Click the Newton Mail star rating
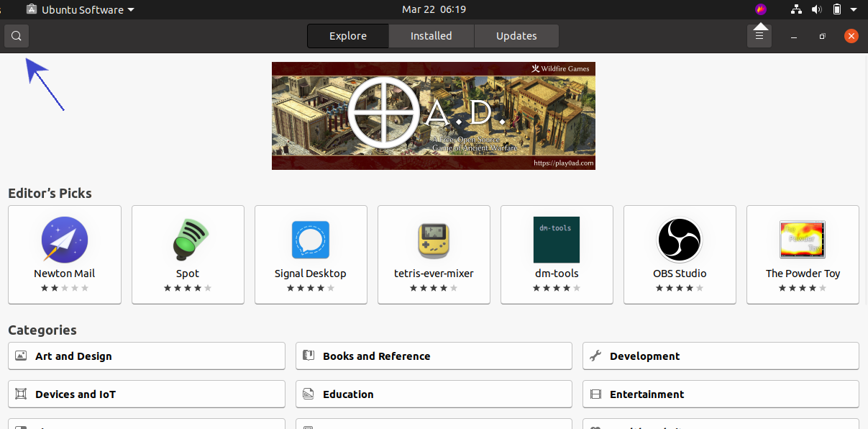This screenshot has height=429, width=868. click(x=65, y=288)
